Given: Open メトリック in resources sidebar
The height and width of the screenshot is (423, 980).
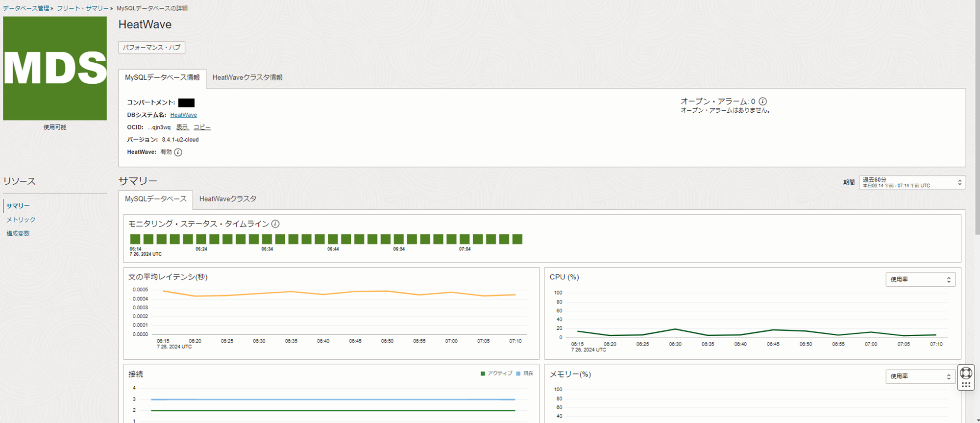Looking at the screenshot, I should 21,220.
